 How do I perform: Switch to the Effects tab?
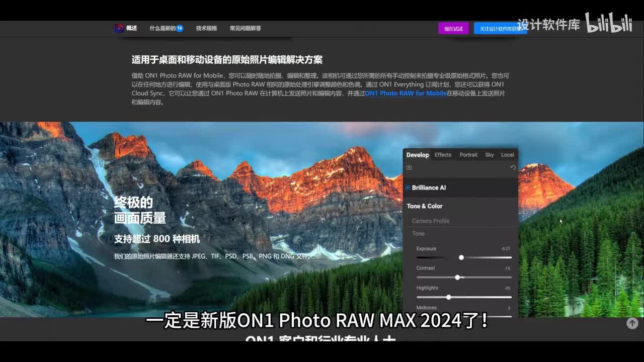443,155
